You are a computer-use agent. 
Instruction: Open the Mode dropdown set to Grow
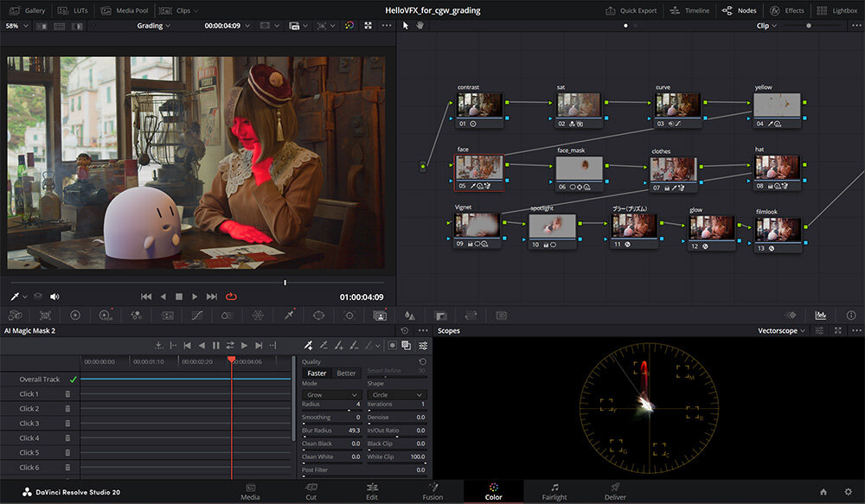331,395
